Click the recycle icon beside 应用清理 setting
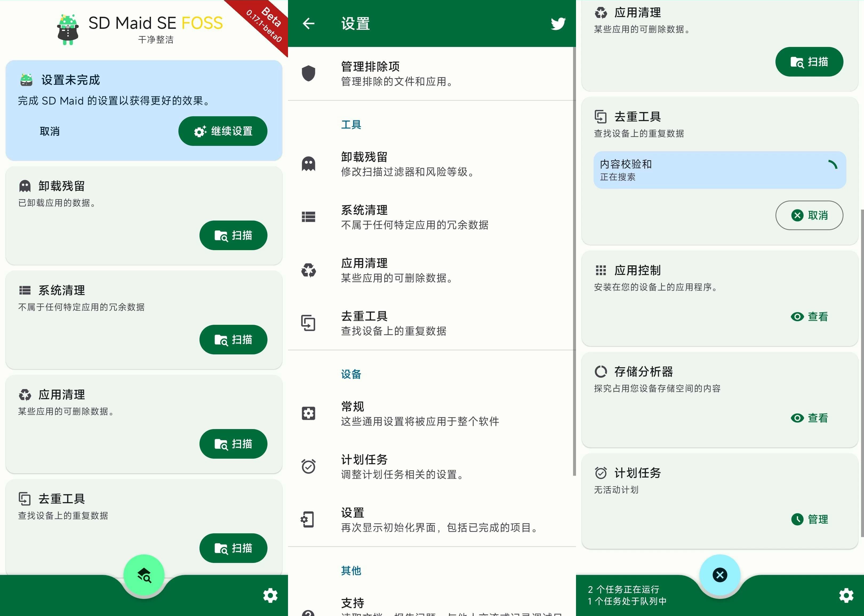The width and height of the screenshot is (864, 616). 308,270
